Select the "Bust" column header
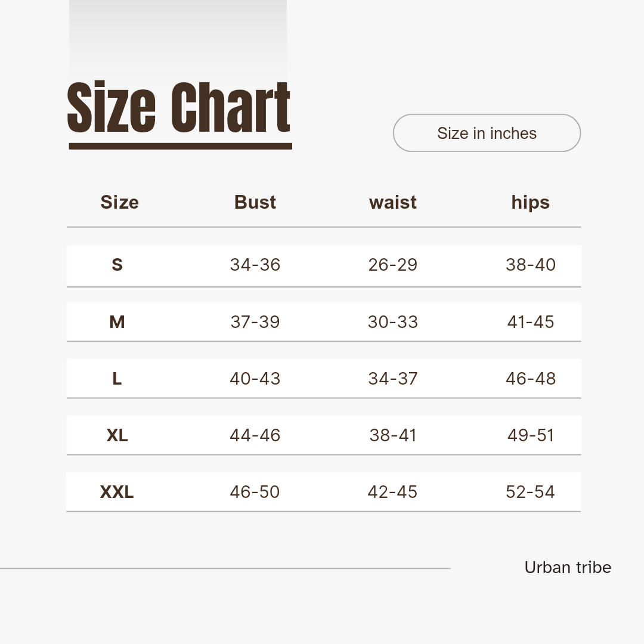644x644 pixels. click(255, 202)
